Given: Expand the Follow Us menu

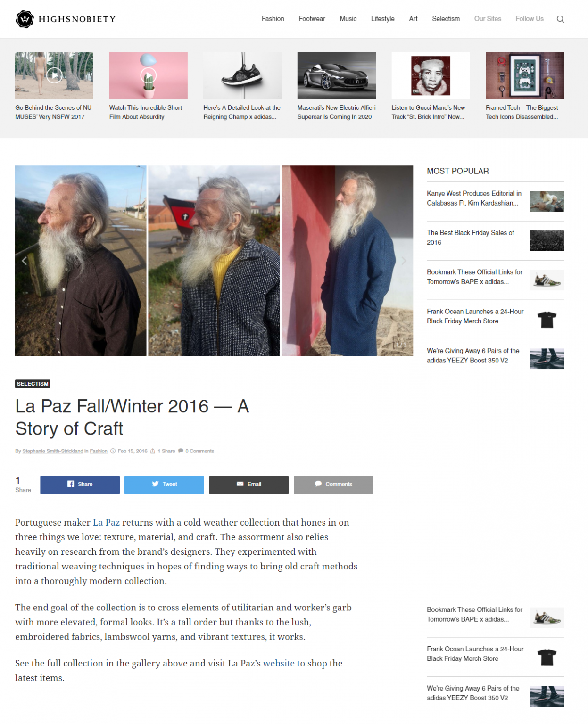Looking at the screenshot, I should pyautogui.click(x=530, y=19).
